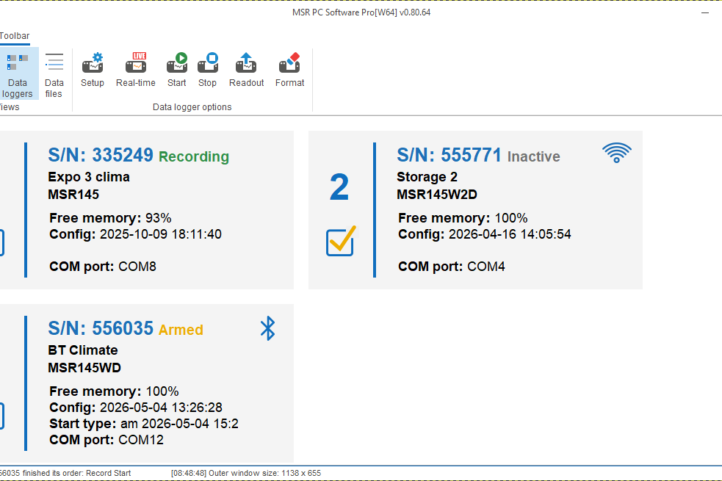Click the window title MSR PC Software Pro
The width and height of the screenshot is (722, 481).
(361, 12)
